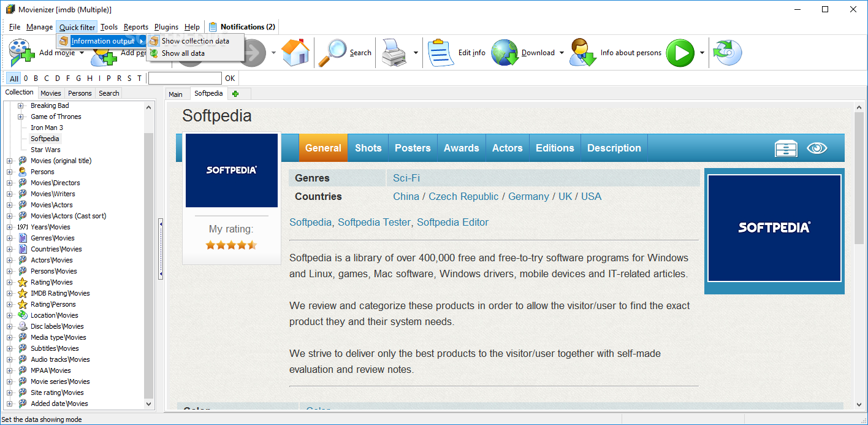Screen dimensions: 868x425
Task: Switch to the Persons sidebar tab
Action: click(x=80, y=93)
